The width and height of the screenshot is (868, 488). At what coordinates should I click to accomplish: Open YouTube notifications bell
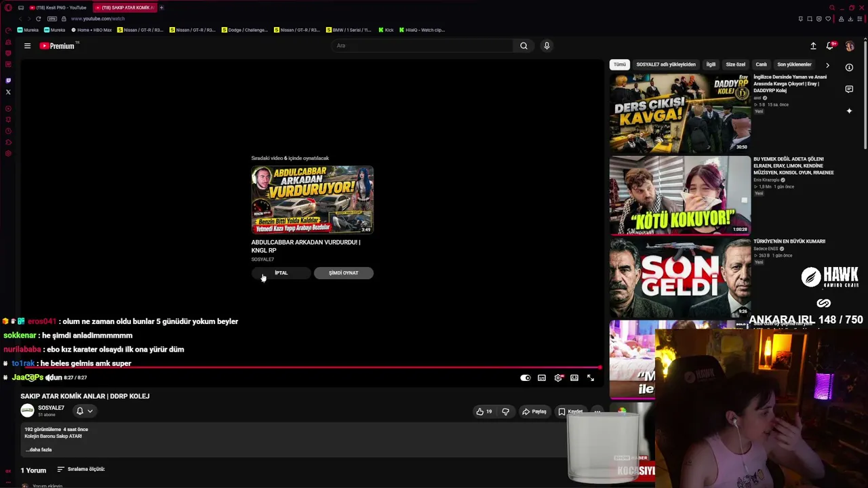[830, 46]
